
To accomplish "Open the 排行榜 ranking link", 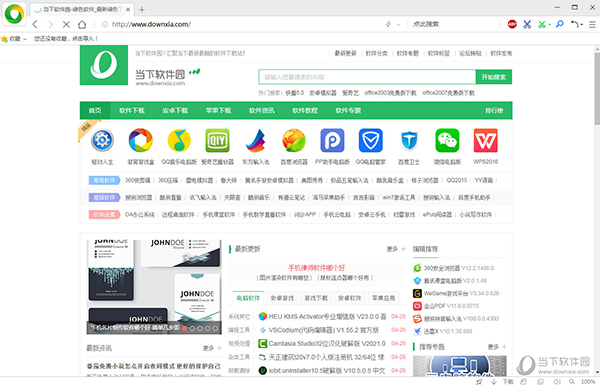I will [494, 111].
